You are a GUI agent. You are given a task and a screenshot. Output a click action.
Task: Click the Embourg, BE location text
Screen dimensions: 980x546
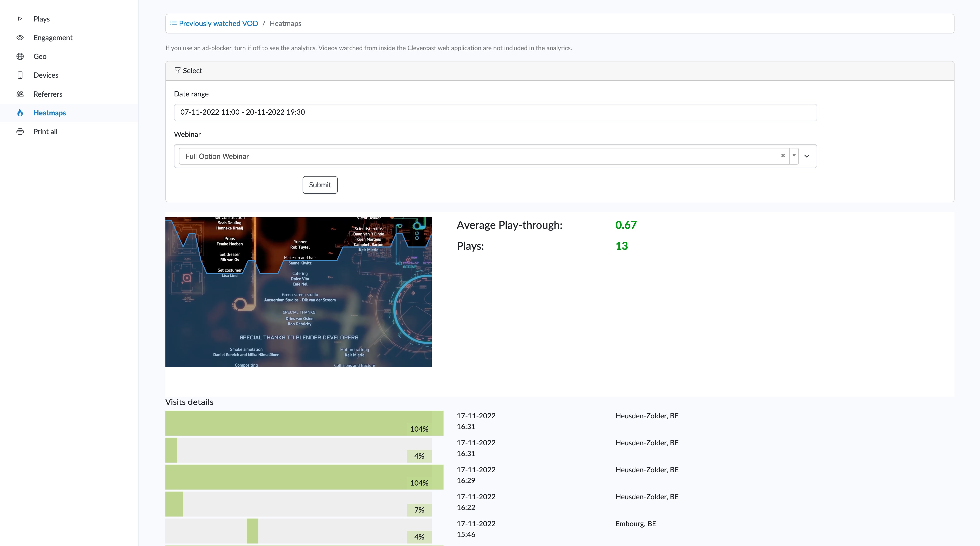(636, 524)
